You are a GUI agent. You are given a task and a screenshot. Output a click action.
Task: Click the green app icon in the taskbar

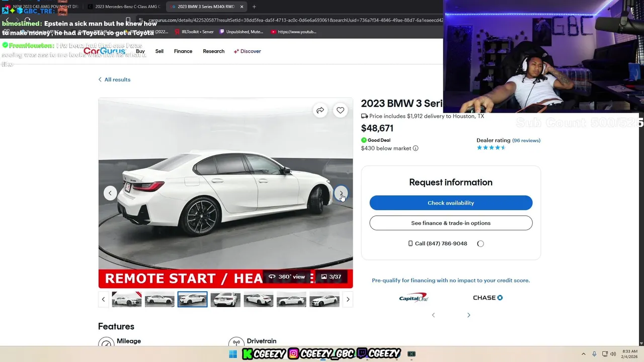point(412,354)
